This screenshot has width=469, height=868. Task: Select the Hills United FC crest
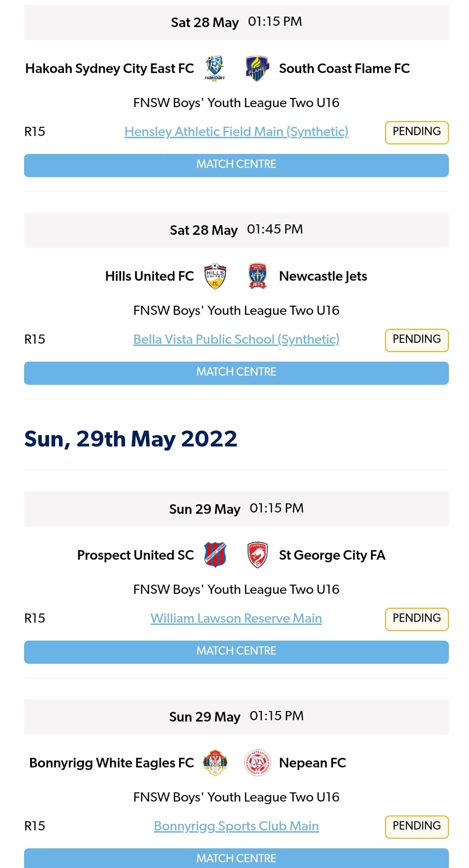point(215,276)
